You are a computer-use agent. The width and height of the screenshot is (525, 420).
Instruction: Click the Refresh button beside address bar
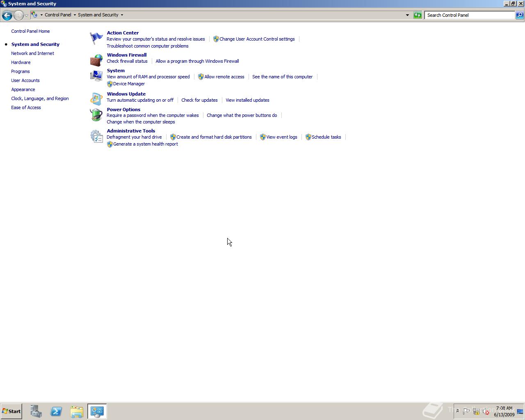(x=418, y=15)
